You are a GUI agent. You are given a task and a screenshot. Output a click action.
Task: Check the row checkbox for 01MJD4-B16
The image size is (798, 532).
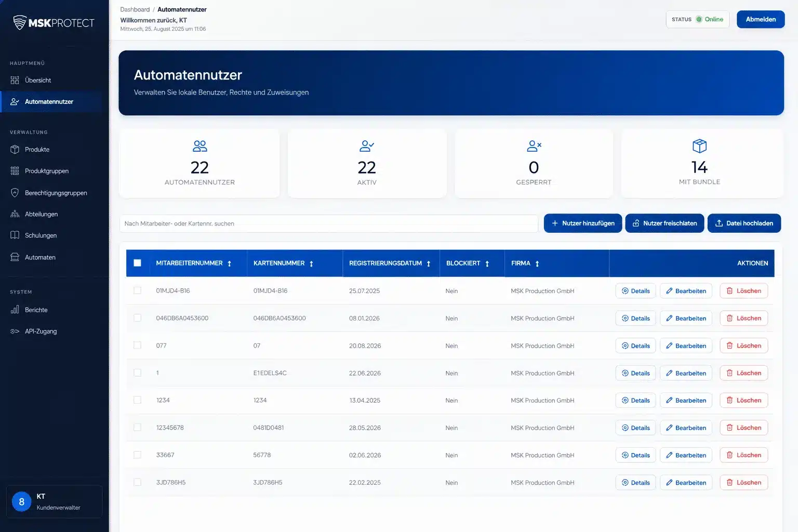(x=137, y=290)
